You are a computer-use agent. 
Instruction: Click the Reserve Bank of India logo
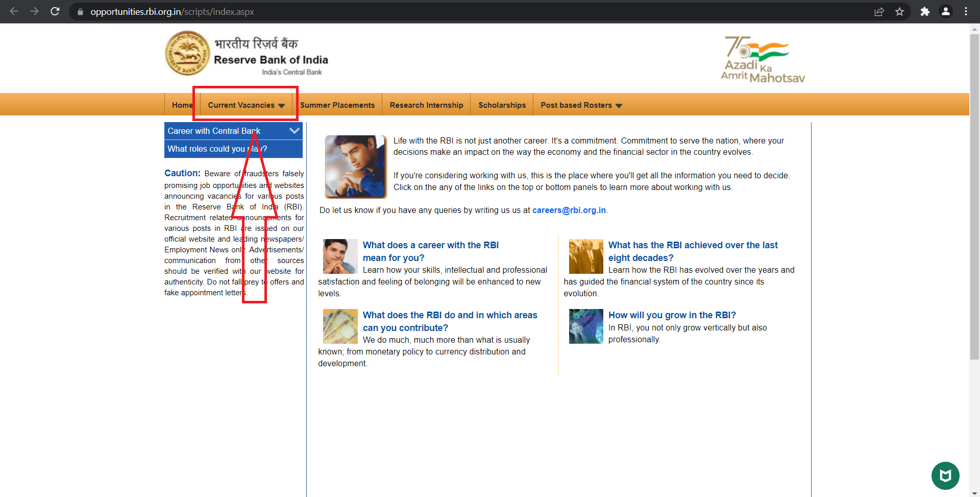[187, 54]
